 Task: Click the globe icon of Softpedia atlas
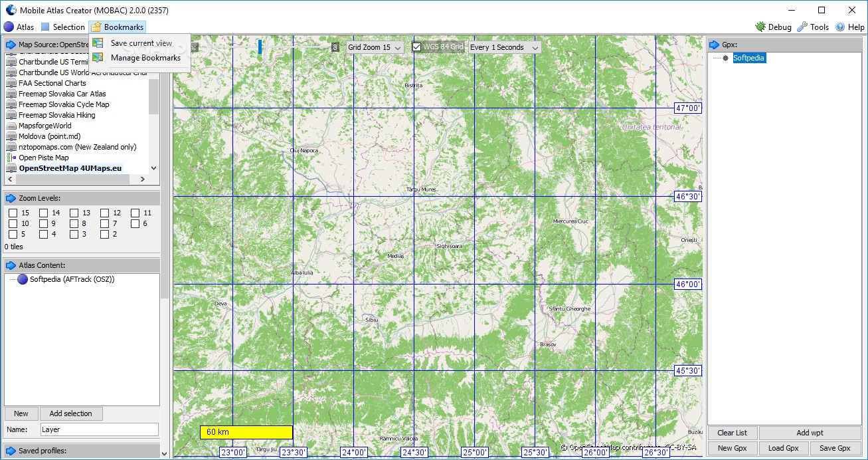pyautogui.click(x=23, y=279)
